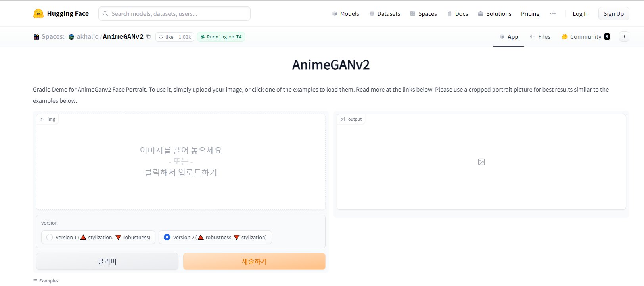Copy the space name with the copy icon

coord(148,36)
